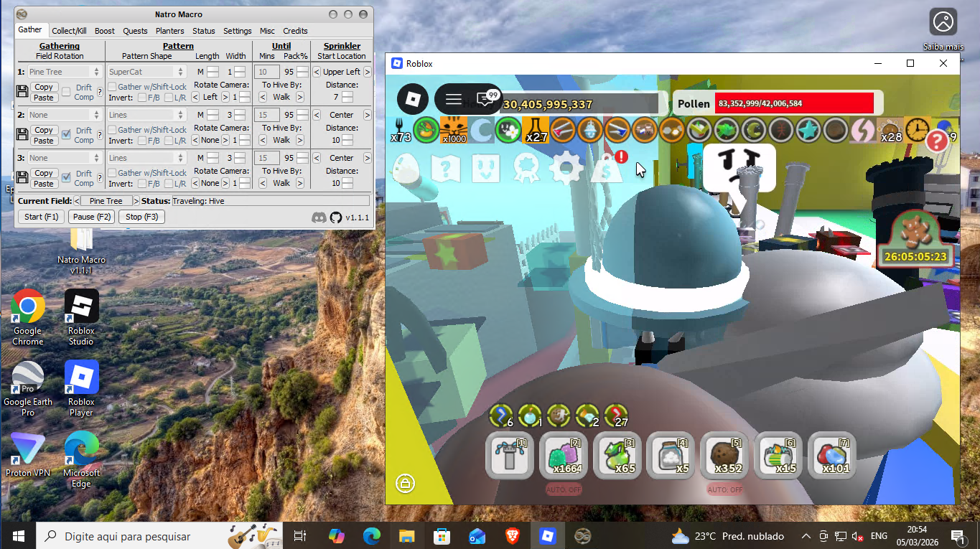This screenshot has width=980, height=549.
Task: Disable Drift Comp for gathering field 2
Action: 66,134
